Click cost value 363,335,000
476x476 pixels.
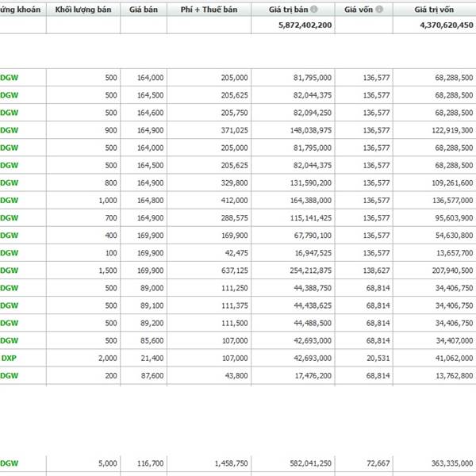(452, 463)
